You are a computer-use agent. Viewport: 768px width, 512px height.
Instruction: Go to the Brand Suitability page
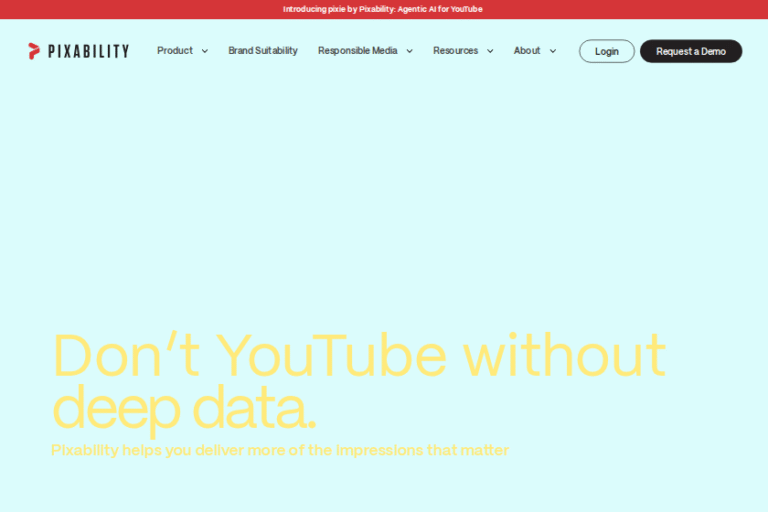[263, 51]
